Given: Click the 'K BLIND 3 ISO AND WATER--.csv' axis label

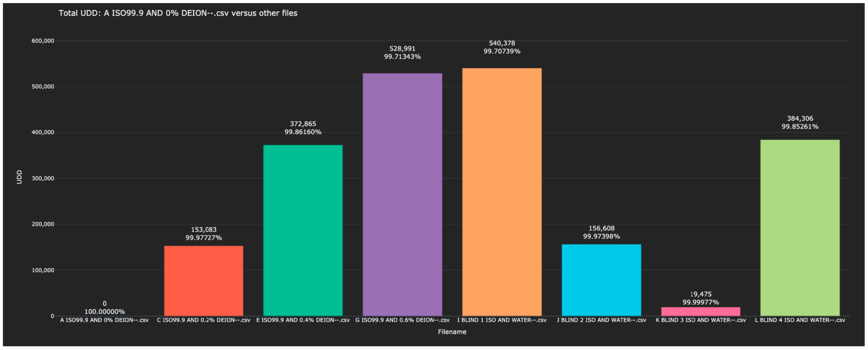Looking at the screenshot, I should (700, 320).
